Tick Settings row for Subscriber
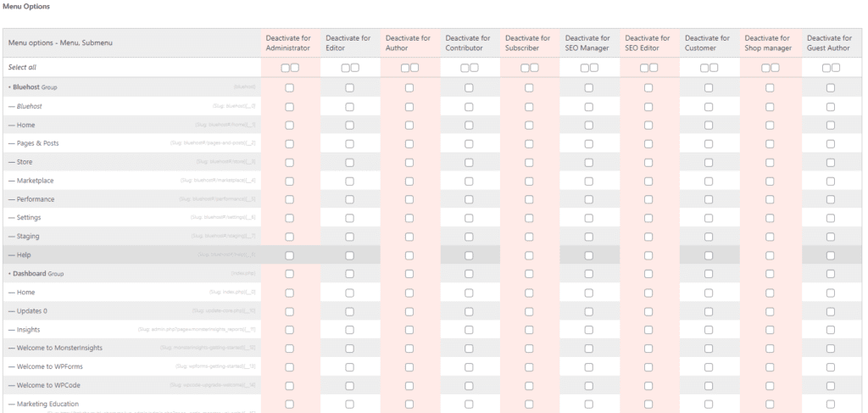Screen dimensions: 868x413 tap(529, 218)
